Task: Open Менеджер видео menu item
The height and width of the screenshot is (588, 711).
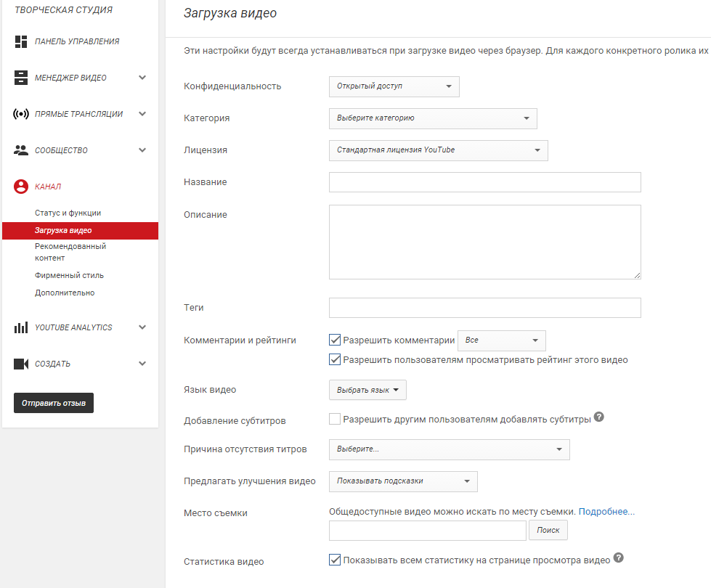Action: tap(70, 78)
